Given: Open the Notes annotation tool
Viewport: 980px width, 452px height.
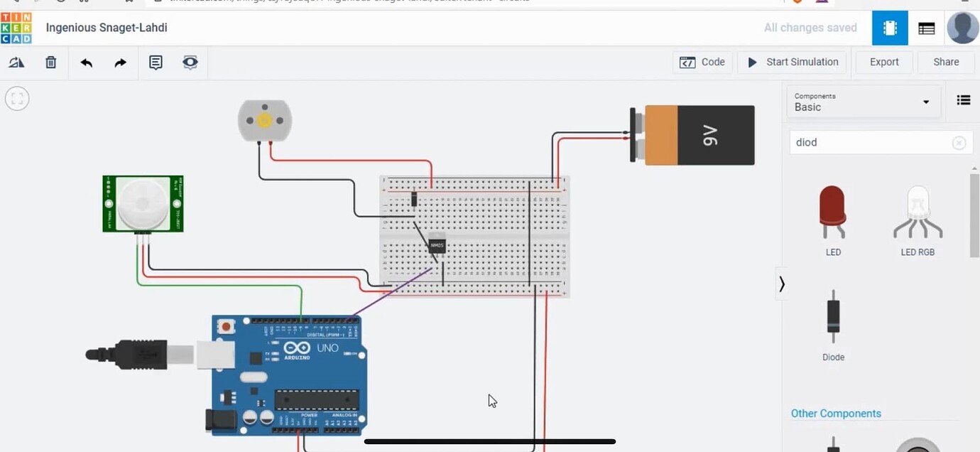Looking at the screenshot, I should pyautogui.click(x=156, y=62).
